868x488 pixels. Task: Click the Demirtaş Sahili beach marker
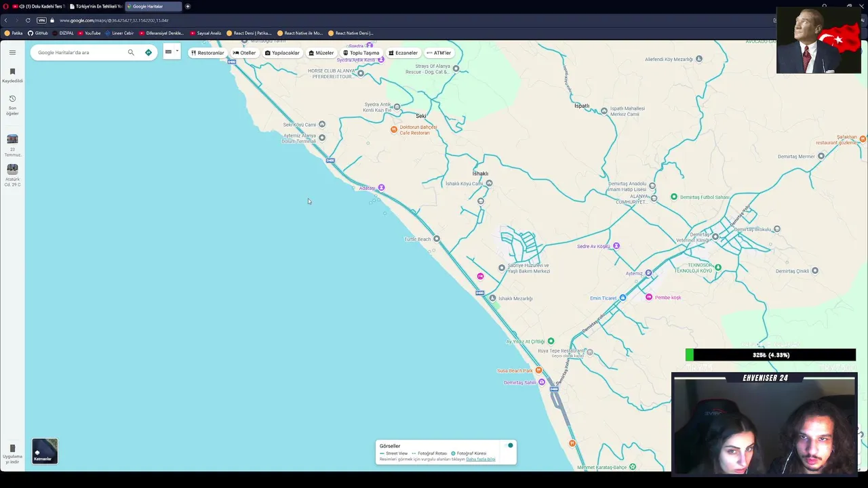pyautogui.click(x=541, y=382)
